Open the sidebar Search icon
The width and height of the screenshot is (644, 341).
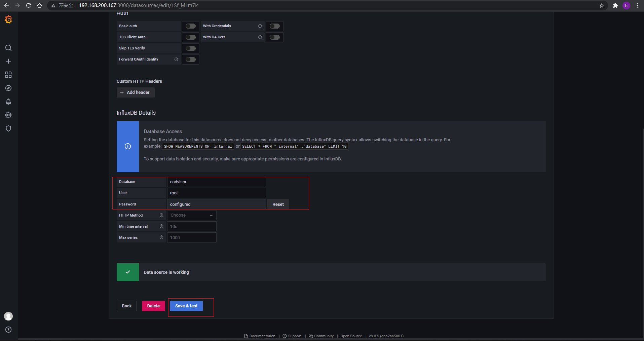click(8, 48)
